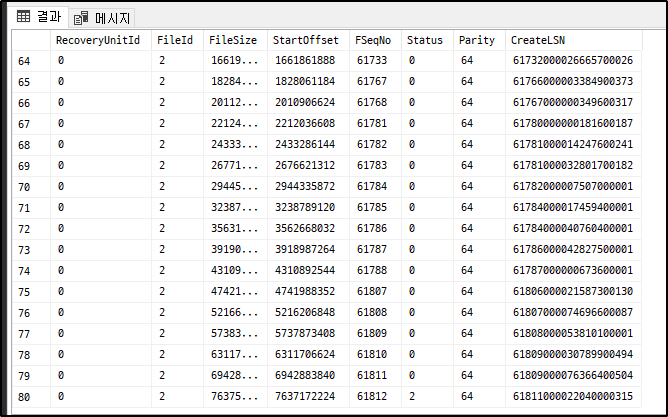Click CreateLSN cell 61782000007507000001

point(573,187)
